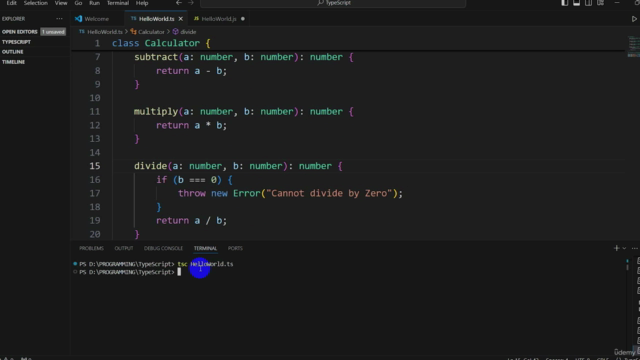Click HelloWorld.ts in the breadcrumb
The image size is (640, 360).
tap(104, 32)
